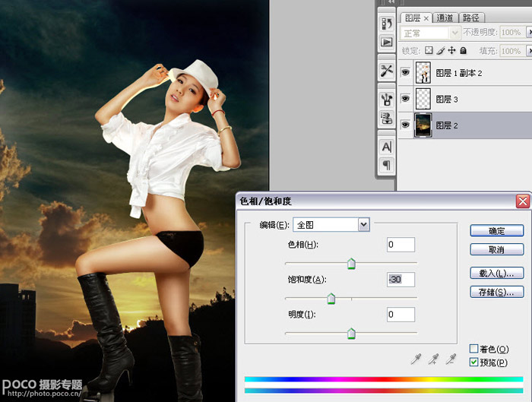Select the 图层 1 副本 2 thumbnail
Image resolution: width=532 pixels, height=402 pixels.
point(423,73)
